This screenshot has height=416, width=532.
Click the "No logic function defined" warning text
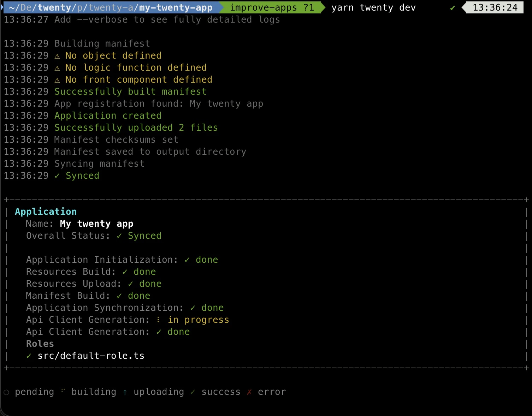click(x=136, y=67)
